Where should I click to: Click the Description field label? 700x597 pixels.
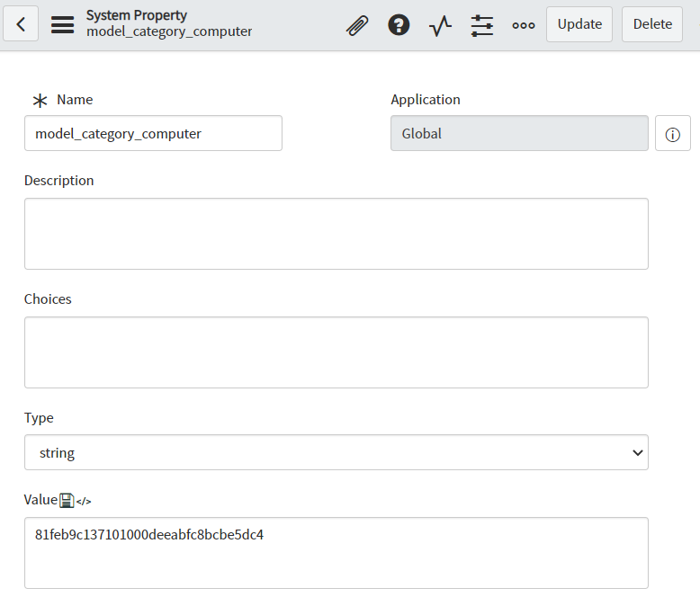[58, 180]
